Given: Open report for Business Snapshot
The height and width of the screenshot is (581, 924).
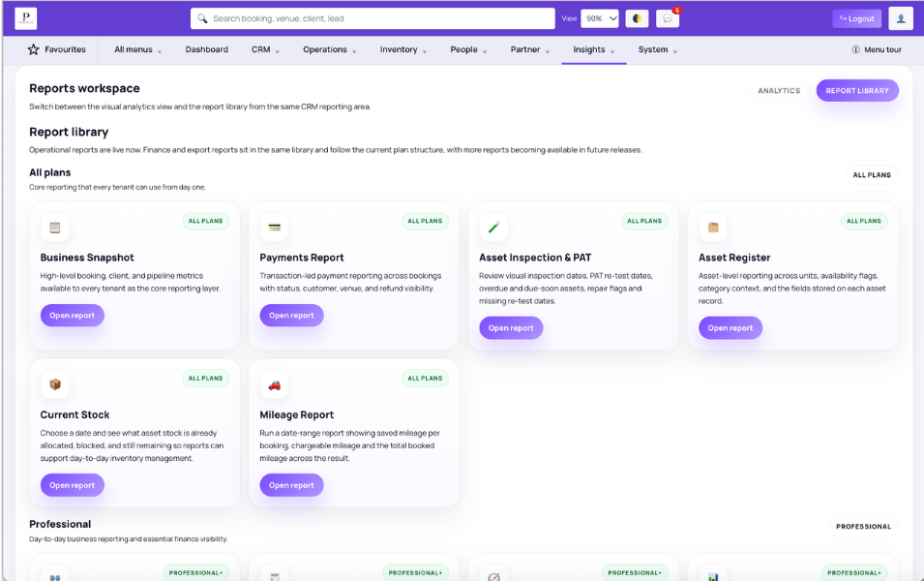Looking at the screenshot, I should click(72, 315).
